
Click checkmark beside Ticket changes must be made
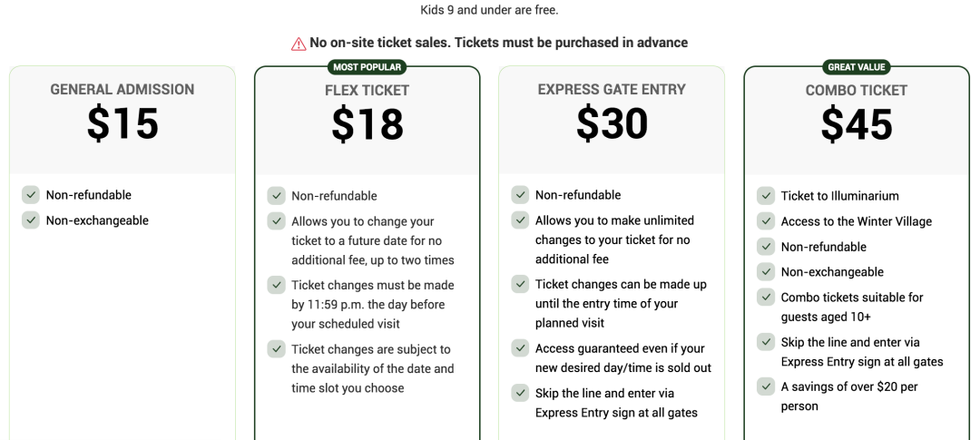pyautogui.click(x=276, y=285)
